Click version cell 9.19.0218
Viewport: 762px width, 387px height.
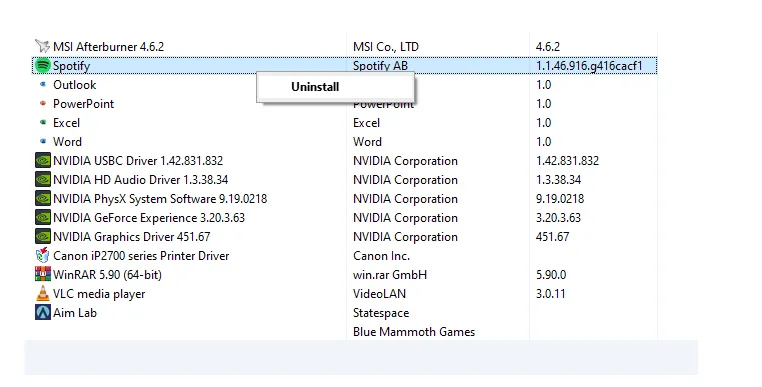560,198
